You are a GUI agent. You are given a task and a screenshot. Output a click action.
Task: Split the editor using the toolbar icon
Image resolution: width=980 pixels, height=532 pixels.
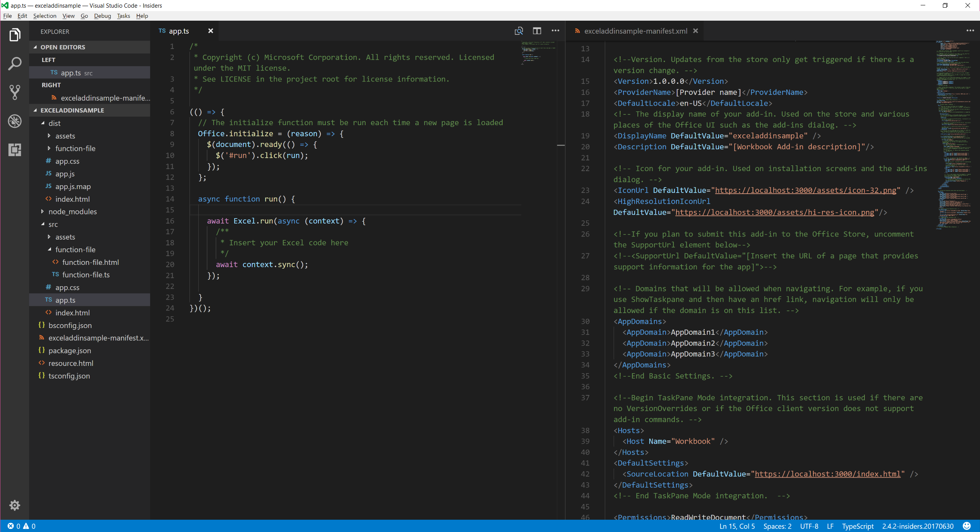(x=537, y=31)
